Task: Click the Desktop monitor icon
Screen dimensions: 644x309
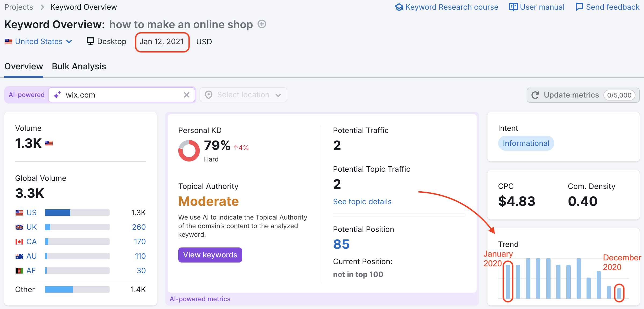Action: (x=90, y=41)
